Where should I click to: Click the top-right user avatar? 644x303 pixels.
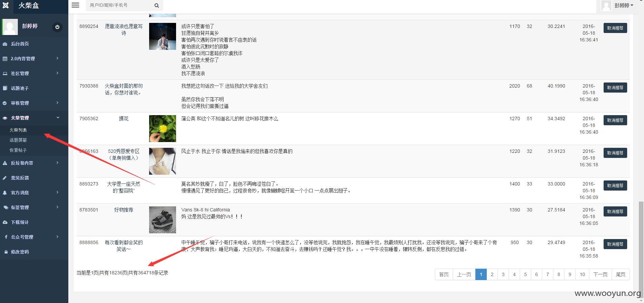606,5
